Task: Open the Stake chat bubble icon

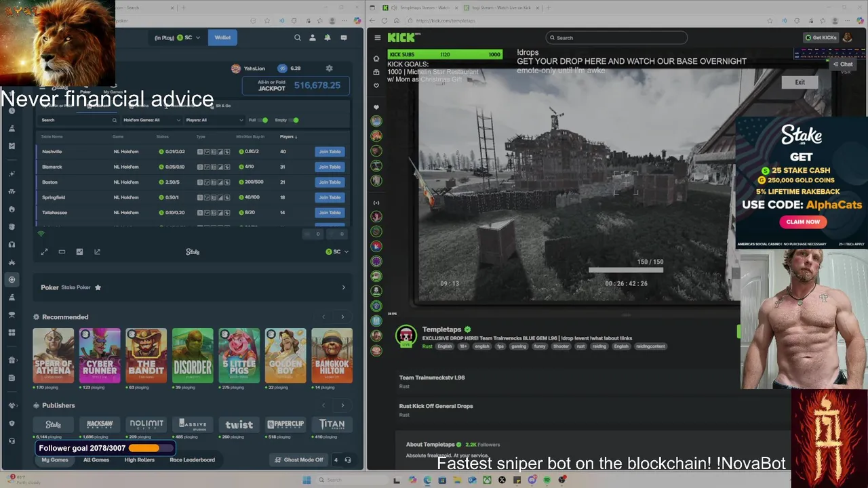Action: [344, 38]
